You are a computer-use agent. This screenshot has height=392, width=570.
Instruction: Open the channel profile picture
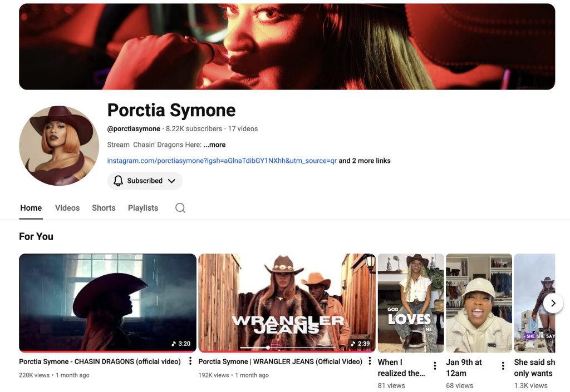58,146
